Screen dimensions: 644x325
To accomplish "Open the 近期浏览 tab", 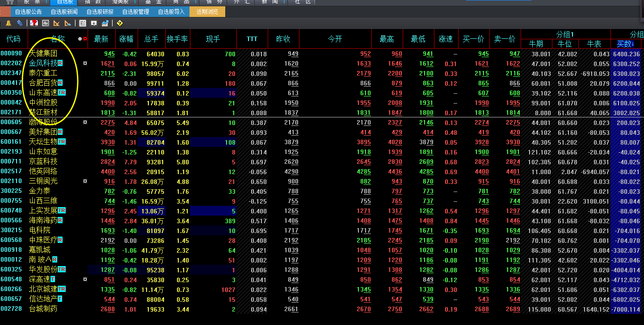I will [x=207, y=12].
